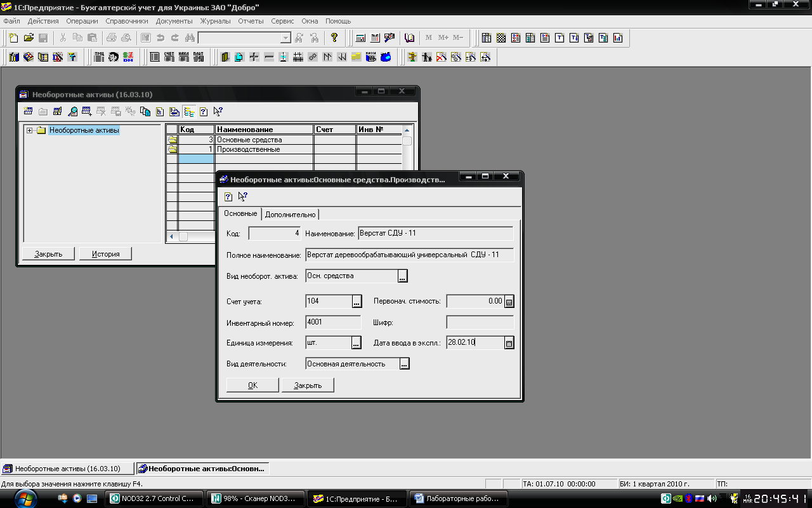Open the Сервис menu

(x=282, y=21)
